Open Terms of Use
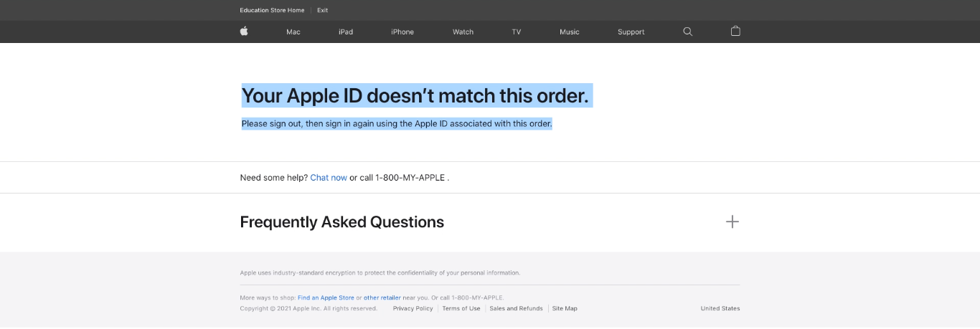This screenshot has width=980, height=329. pos(461,308)
